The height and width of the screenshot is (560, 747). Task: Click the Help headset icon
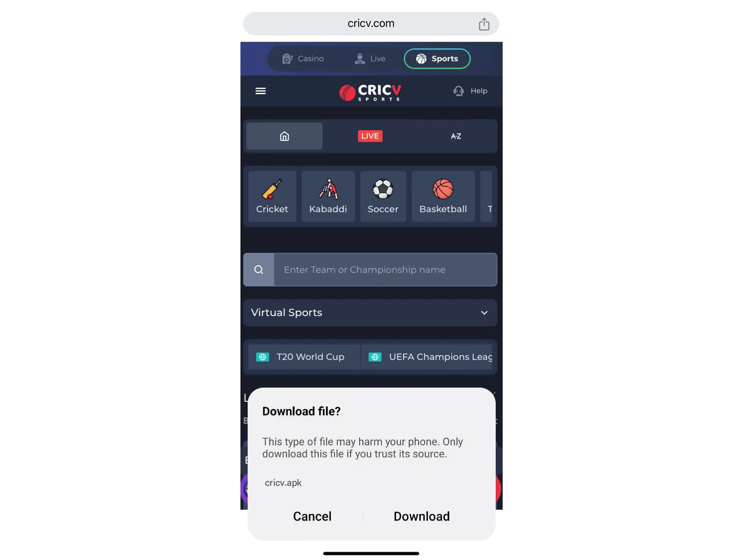tap(459, 91)
